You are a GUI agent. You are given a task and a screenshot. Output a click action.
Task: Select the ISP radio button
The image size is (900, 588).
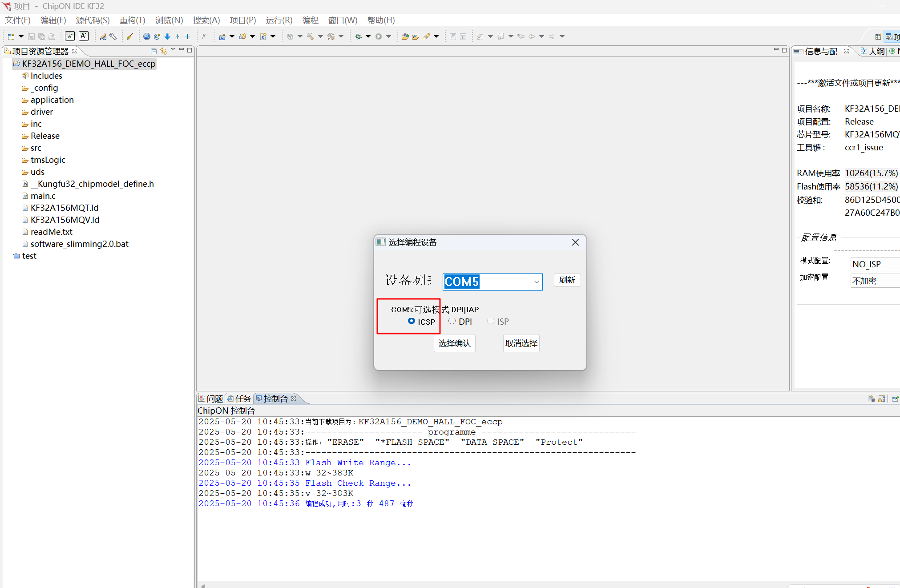coord(491,321)
